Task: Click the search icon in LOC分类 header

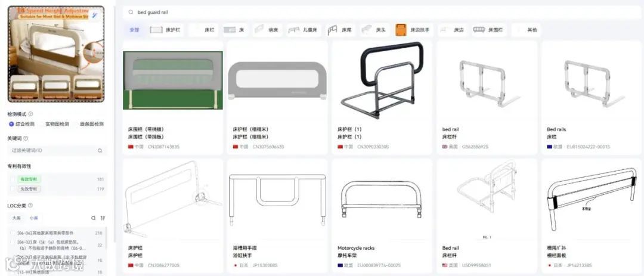Action: [93, 218]
